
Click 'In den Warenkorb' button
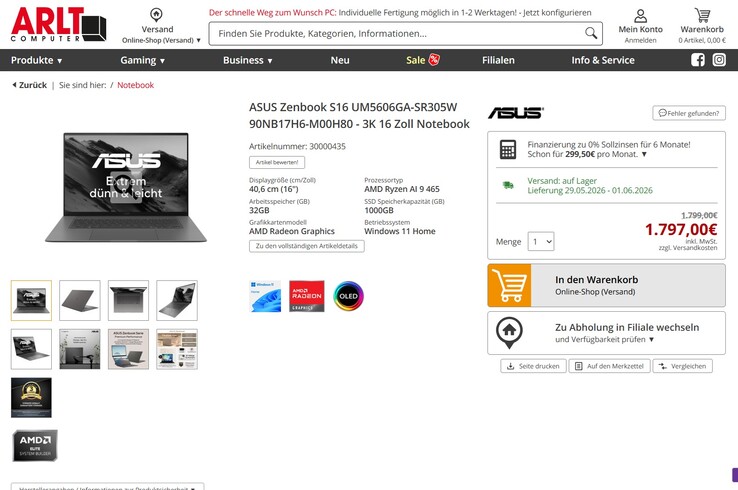pos(606,285)
